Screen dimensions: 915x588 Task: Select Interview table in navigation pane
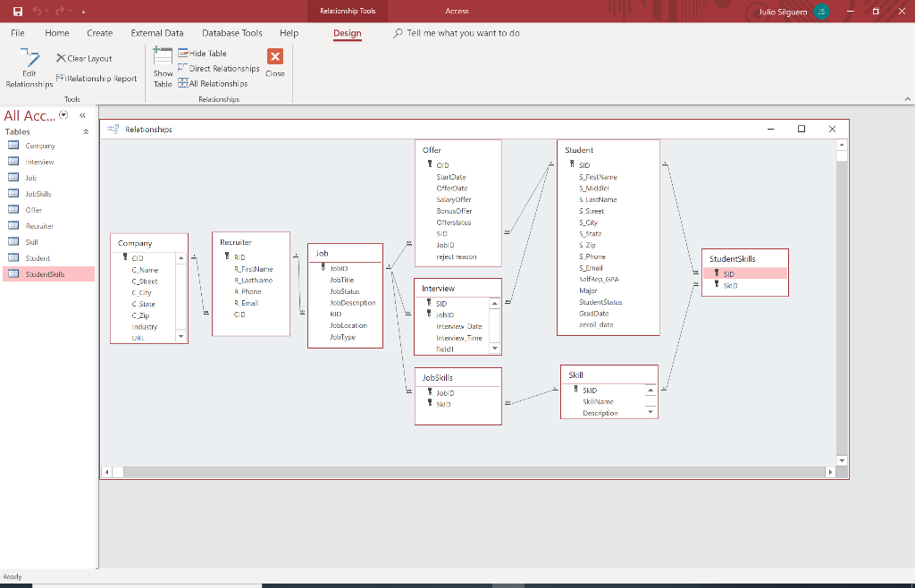click(48, 162)
